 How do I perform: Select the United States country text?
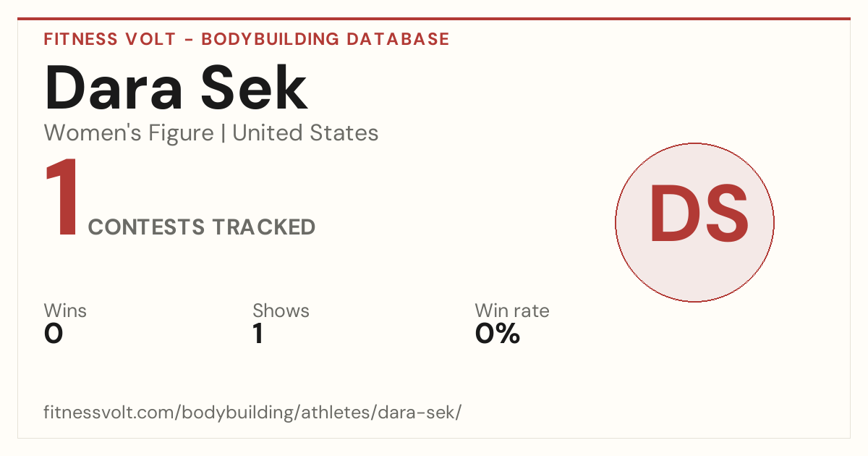click(305, 133)
